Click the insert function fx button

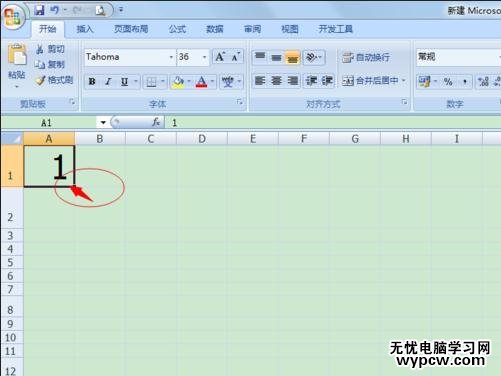tap(156, 123)
